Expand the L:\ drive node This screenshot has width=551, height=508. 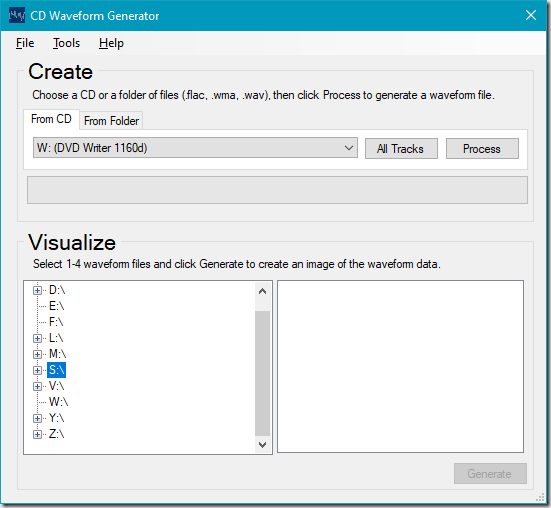tap(37, 338)
